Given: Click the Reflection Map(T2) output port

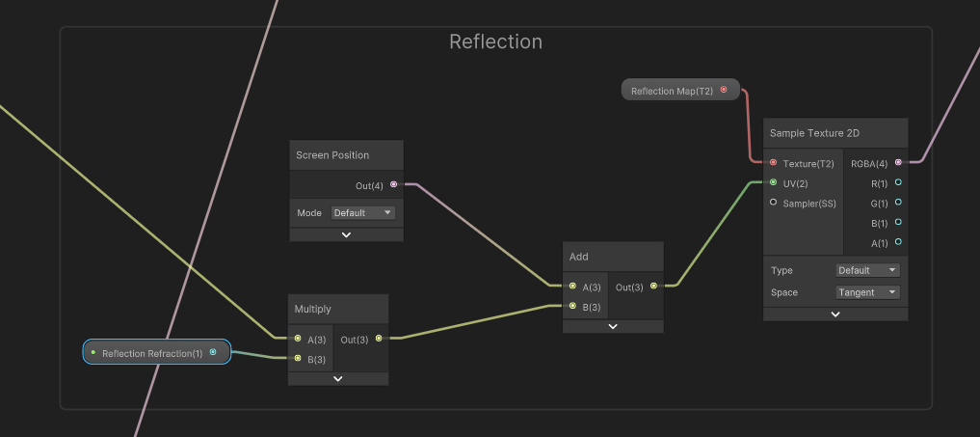Looking at the screenshot, I should click(724, 91).
